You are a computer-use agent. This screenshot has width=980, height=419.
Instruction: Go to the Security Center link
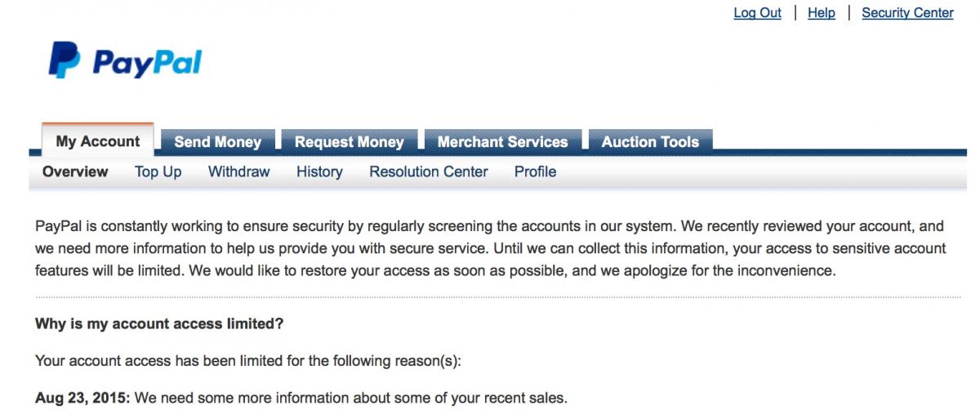(907, 13)
